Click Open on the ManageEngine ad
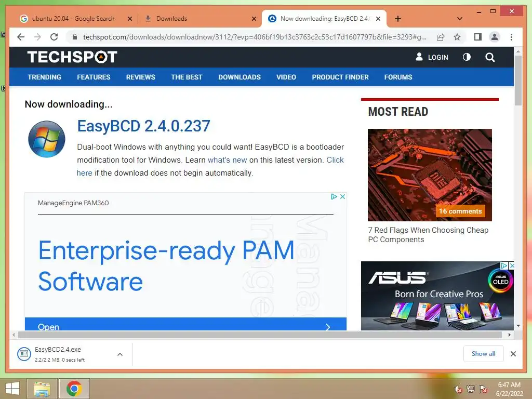 [x=185, y=325]
